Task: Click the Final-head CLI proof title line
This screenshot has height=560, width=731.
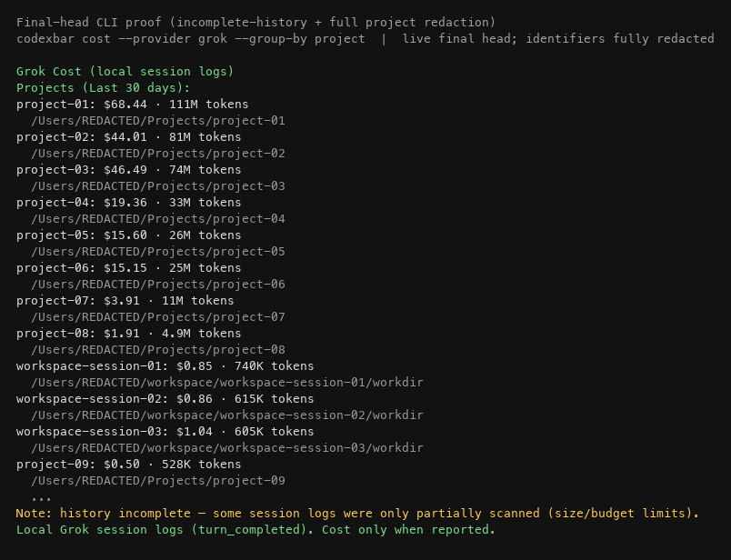Action: click(256, 23)
